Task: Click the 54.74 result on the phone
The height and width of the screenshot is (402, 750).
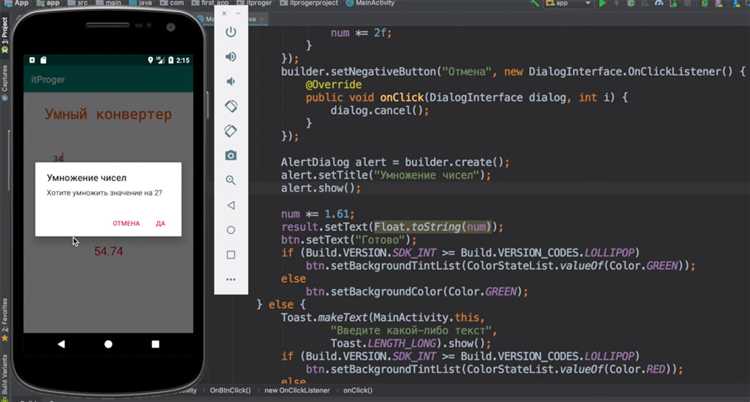Action: (109, 251)
